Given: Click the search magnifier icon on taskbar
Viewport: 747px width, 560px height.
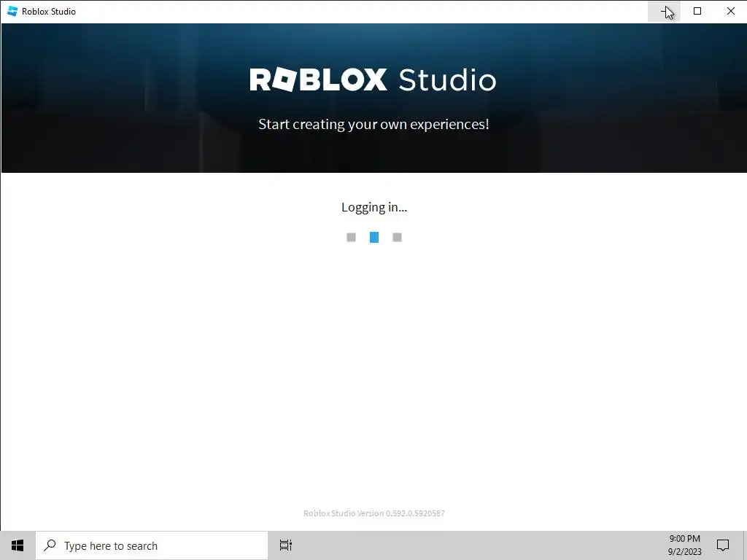Looking at the screenshot, I should (50, 545).
